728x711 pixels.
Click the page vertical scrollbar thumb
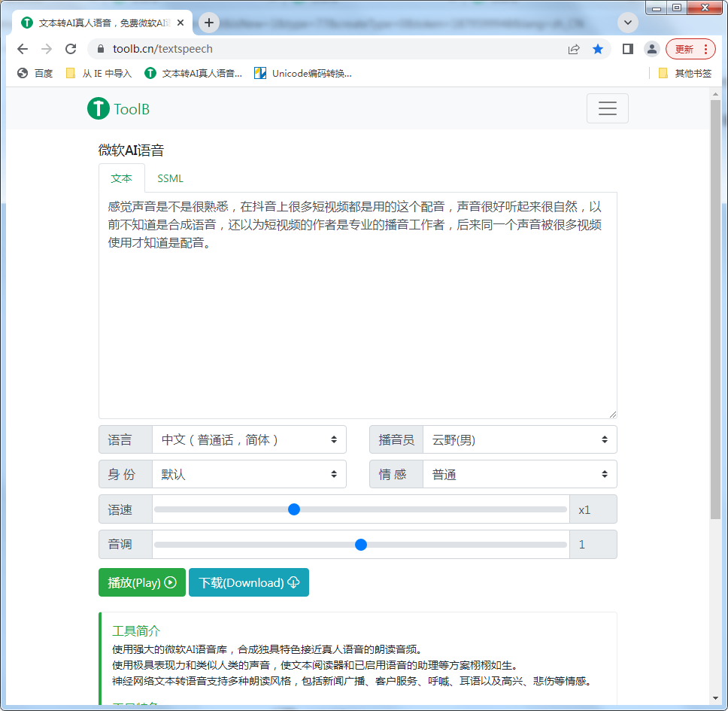tap(715, 308)
